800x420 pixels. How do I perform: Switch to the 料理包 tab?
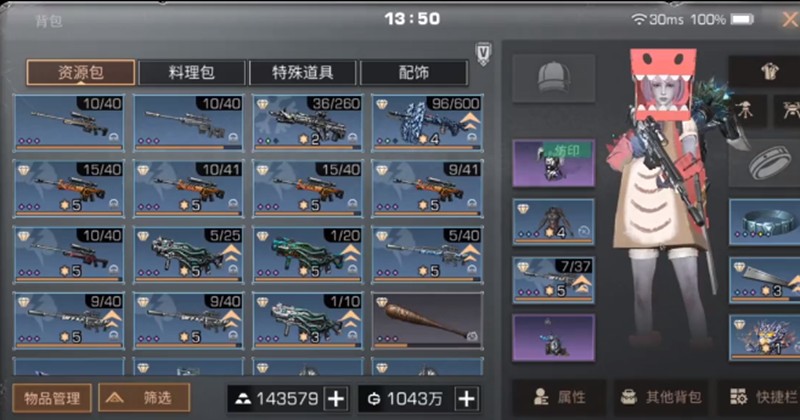pyautogui.click(x=192, y=72)
